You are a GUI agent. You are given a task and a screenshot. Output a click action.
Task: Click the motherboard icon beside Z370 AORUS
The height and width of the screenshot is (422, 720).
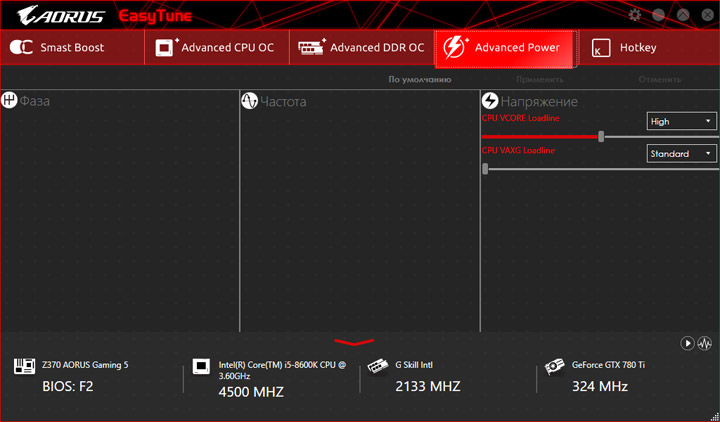point(24,366)
